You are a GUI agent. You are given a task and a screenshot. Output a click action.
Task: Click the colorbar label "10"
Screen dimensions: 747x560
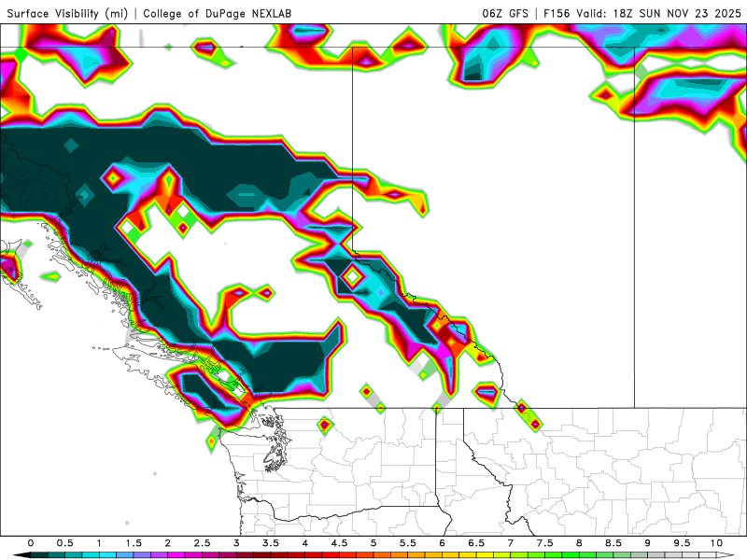(716, 543)
